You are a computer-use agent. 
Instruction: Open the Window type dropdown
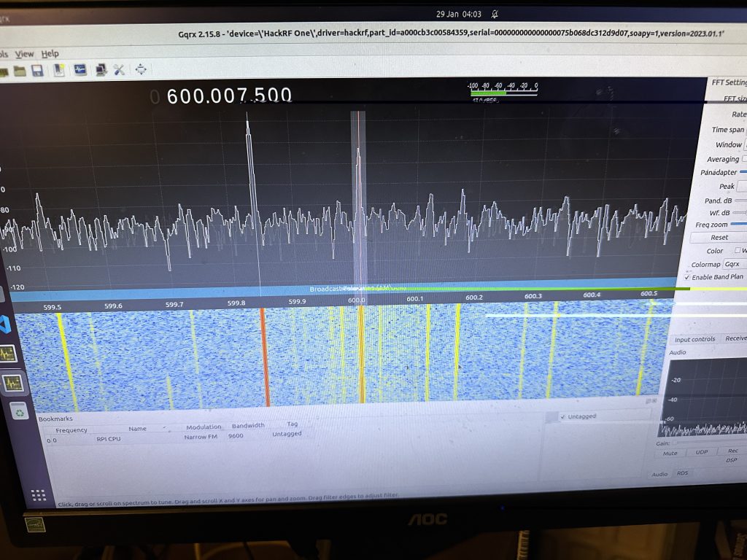tap(745, 144)
